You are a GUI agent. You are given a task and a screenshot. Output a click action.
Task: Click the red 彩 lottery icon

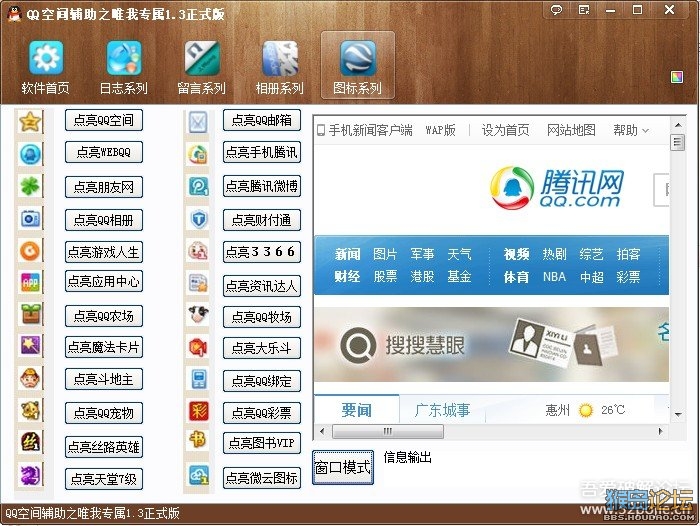coord(198,411)
